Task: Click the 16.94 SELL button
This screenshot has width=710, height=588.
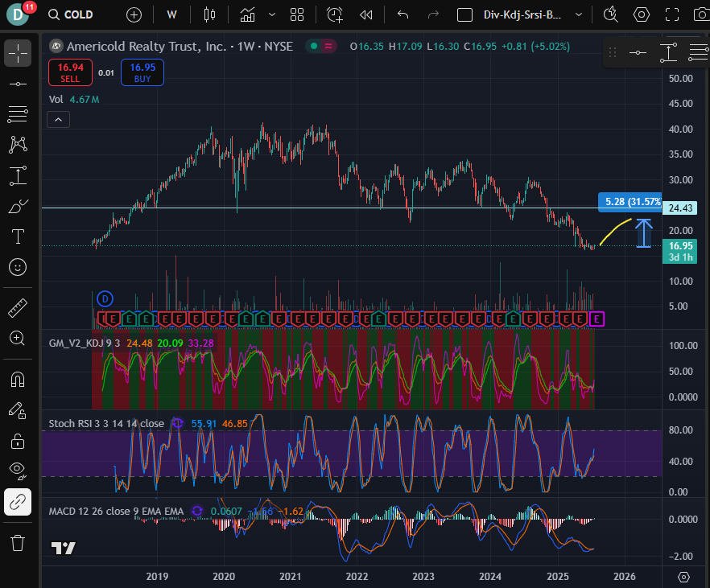Action: (x=70, y=72)
